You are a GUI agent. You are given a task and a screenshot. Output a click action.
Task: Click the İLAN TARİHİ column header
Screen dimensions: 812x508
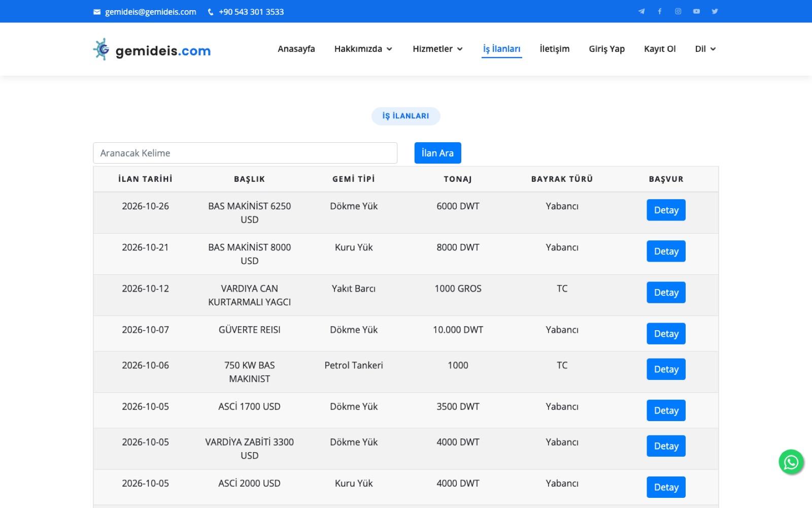tap(145, 179)
